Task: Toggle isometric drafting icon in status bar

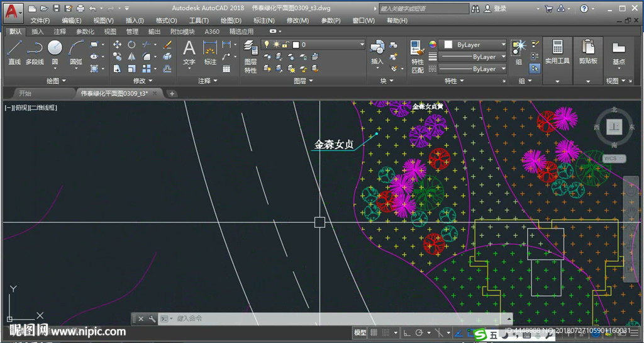Action: [x=439, y=333]
